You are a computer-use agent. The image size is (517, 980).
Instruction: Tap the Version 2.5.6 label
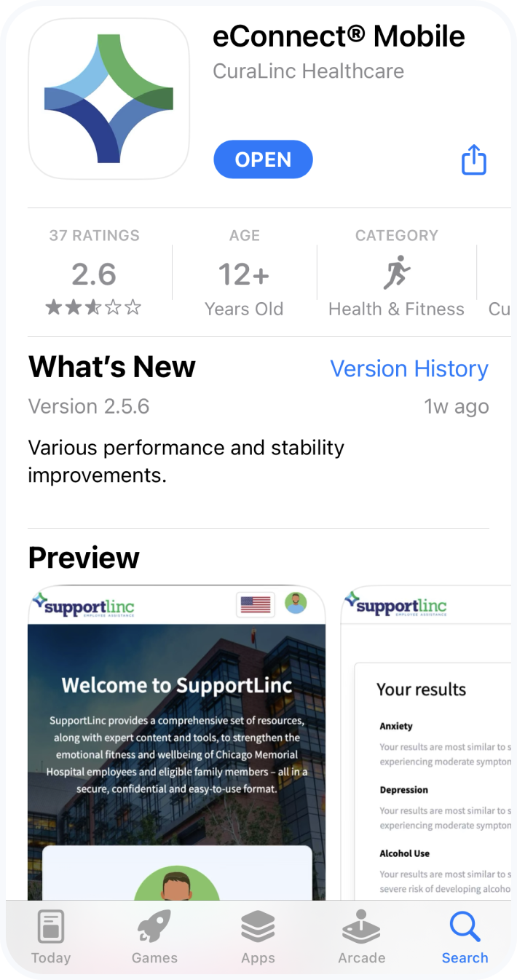pos(89,406)
